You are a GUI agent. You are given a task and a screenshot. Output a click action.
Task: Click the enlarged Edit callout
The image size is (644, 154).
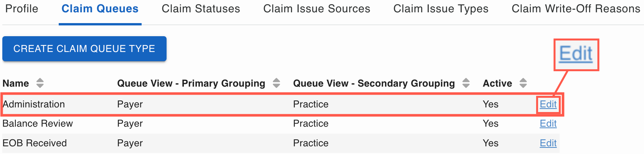576,54
